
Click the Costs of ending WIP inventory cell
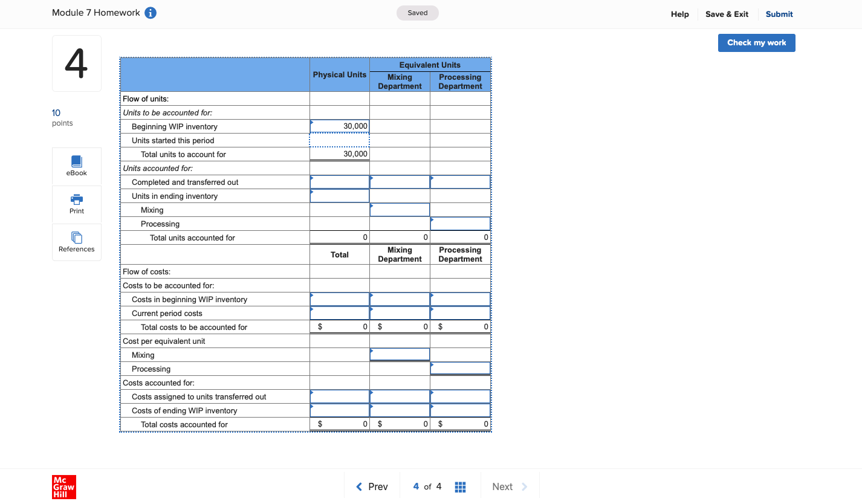tap(339, 410)
